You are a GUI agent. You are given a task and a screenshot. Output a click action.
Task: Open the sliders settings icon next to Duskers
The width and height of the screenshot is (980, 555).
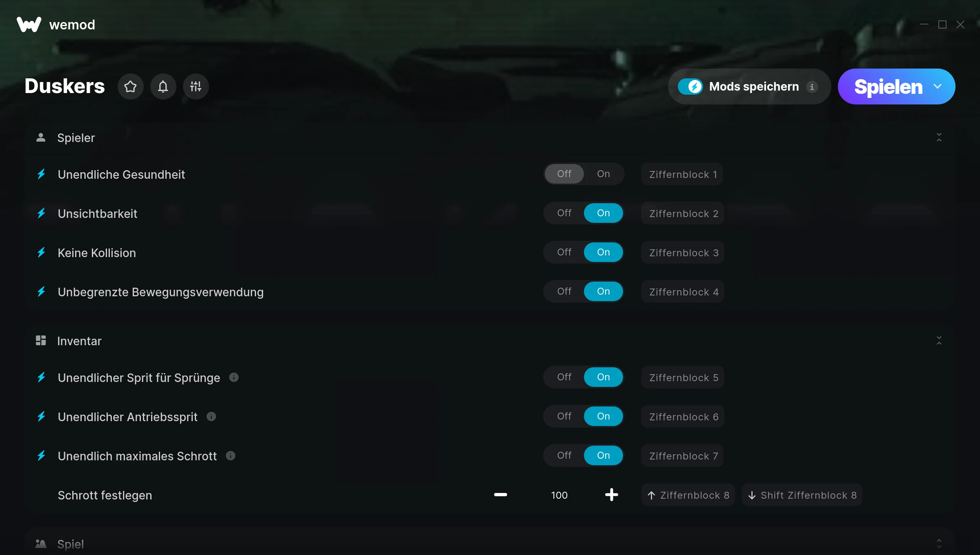pyautogui.click(x=196, y=87)
